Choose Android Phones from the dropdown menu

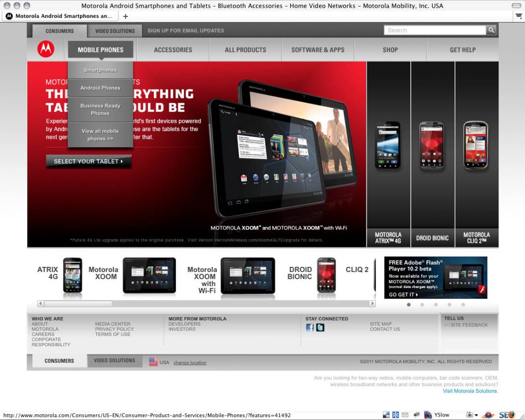pyautogui.click(x=100, y=88)
